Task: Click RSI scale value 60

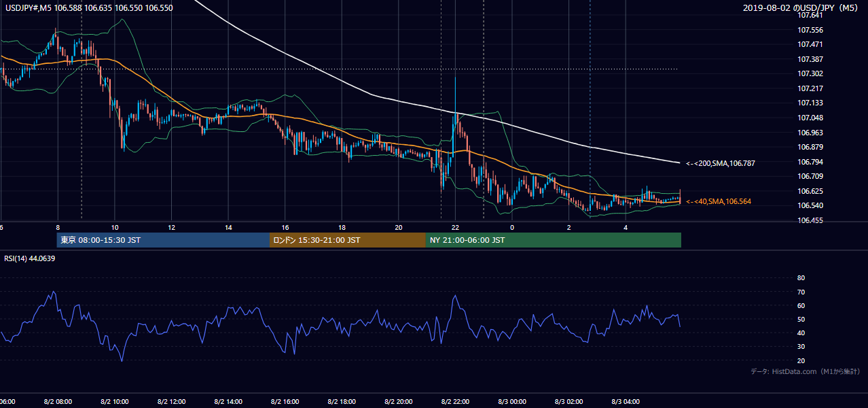Action: pyautogui.click(x=801, y=305)
